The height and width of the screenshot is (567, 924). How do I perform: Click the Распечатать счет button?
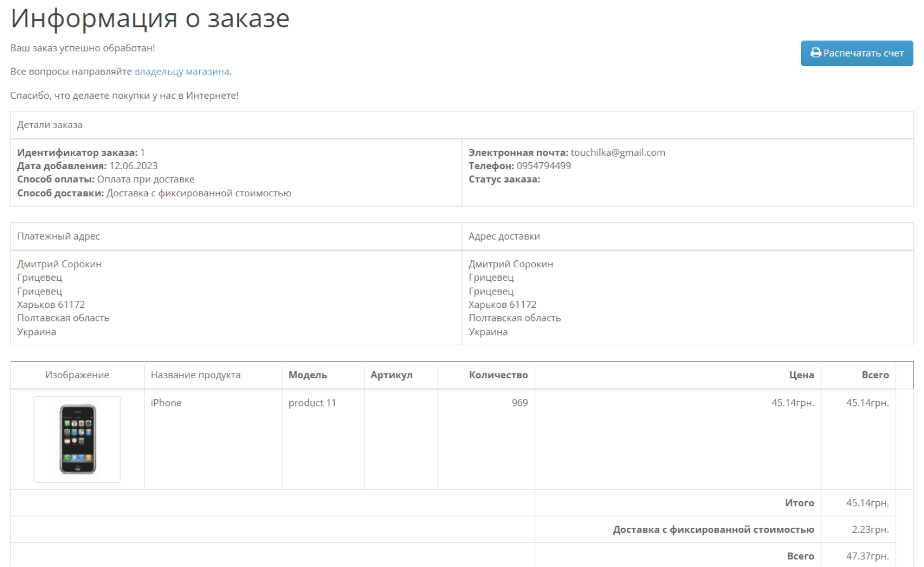[x=856, y=53]
